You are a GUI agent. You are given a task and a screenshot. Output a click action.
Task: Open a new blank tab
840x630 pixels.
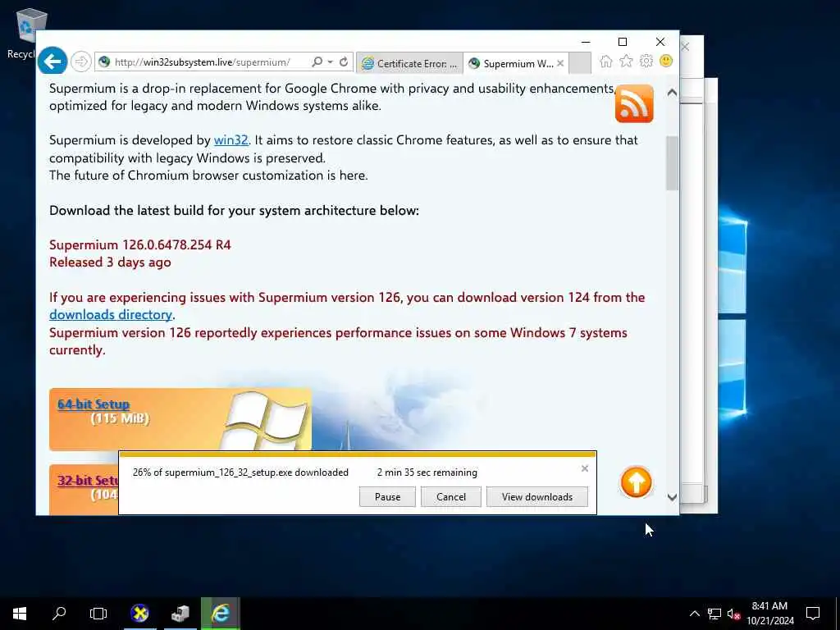click(580, 63)
